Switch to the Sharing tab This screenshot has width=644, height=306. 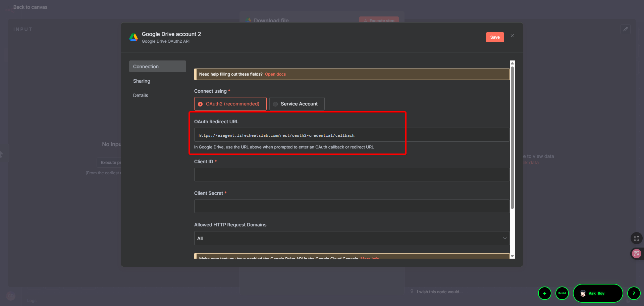point(142,81)
